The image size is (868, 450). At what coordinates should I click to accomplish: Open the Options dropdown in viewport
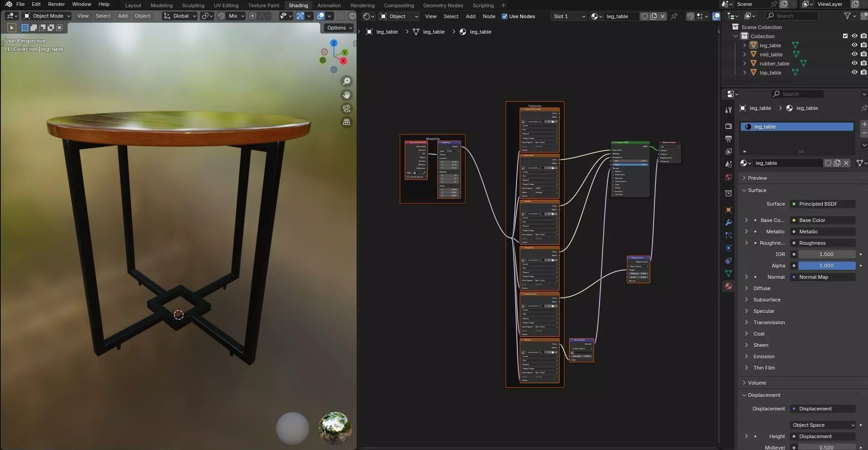[x=339, y=28]
